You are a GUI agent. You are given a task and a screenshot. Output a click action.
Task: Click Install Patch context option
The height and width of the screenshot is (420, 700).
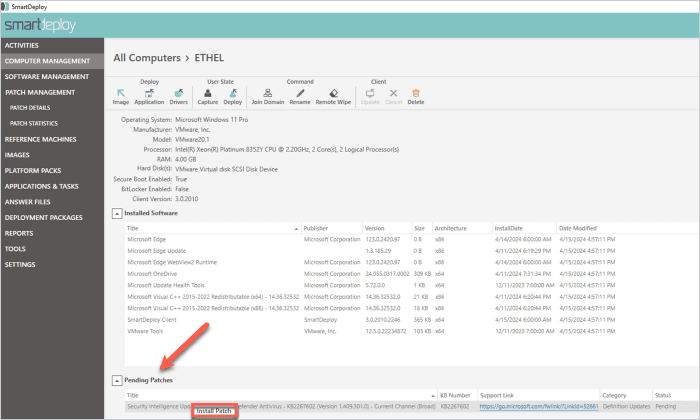pos(214,411)
